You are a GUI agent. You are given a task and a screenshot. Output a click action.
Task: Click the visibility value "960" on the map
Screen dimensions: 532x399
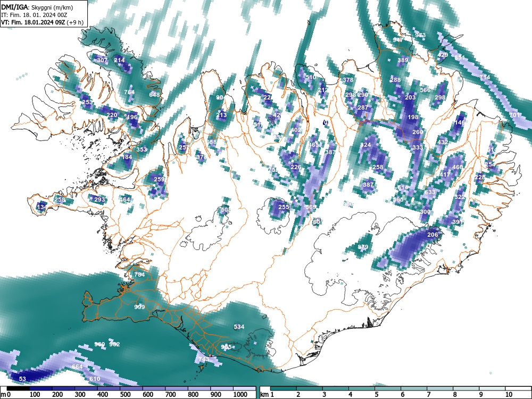pyautogui.click(x=99, y=344)
